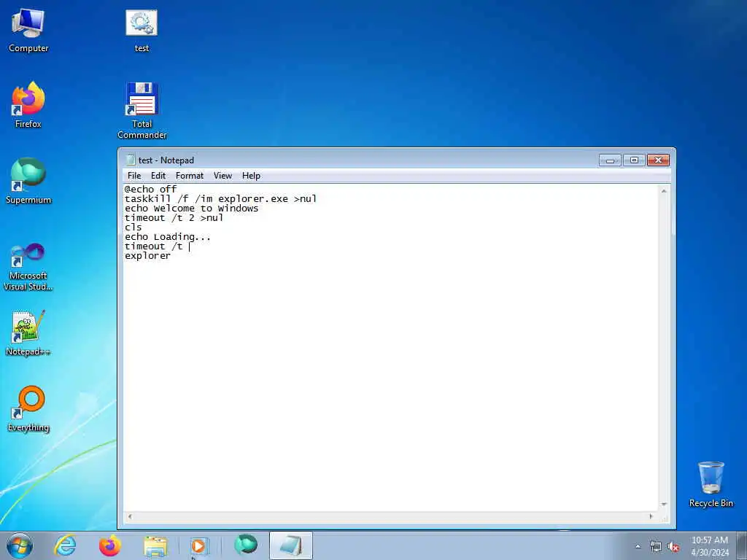Click the 'test - Notepad' title text
Viewport: 747px width, 560px height.
tap(166, 160)
